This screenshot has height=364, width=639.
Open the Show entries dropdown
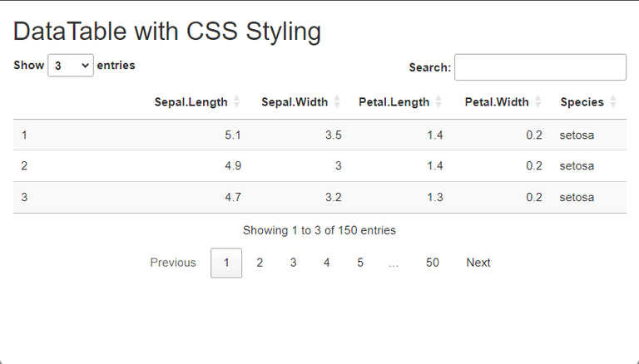(71, 65)
